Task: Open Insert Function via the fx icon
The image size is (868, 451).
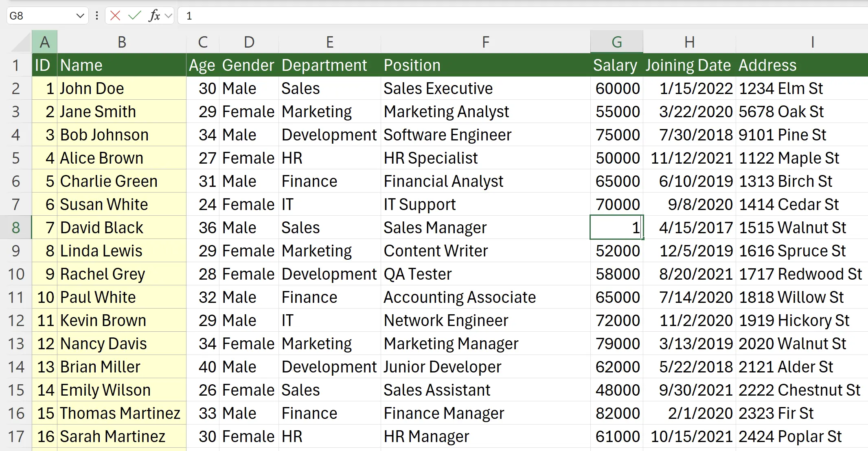Action: pos(154,15)
